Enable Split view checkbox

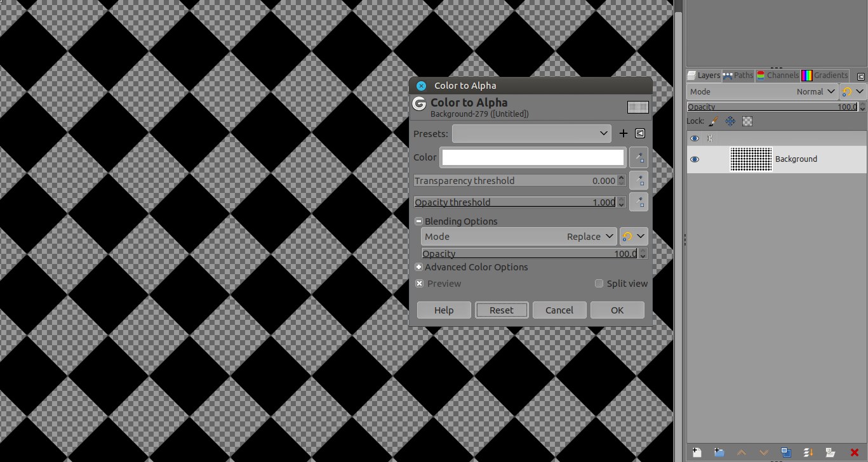[x=599, y=284]
